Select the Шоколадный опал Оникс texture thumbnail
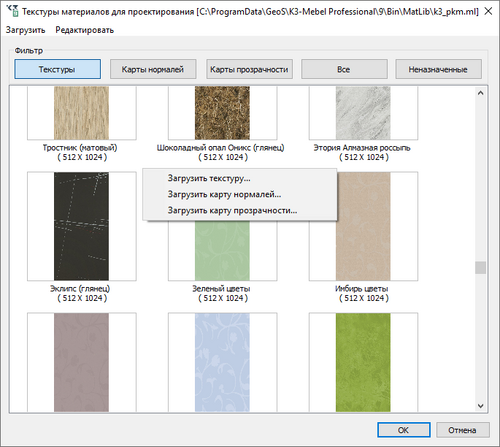The height and width of the screenshot is (447, 500). [222, 113]
